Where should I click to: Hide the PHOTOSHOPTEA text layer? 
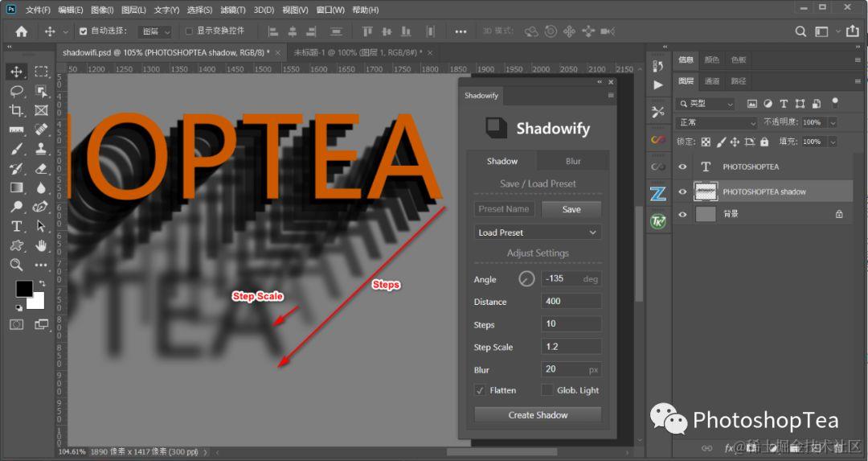(x=682, y=167)
